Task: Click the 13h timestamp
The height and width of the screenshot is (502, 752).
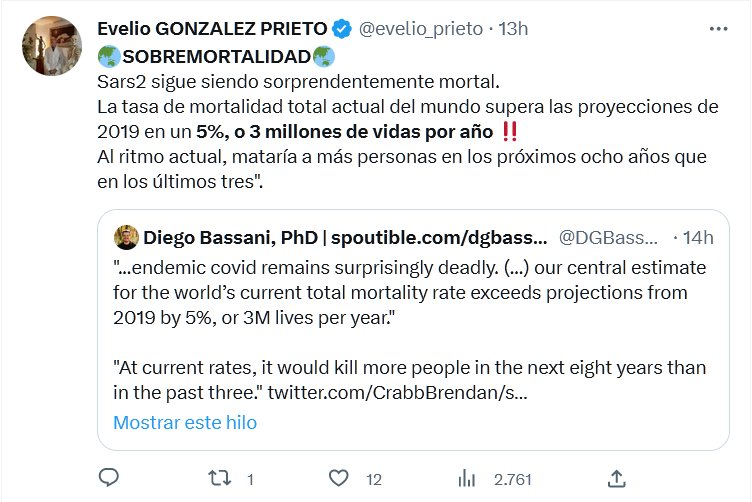Action: point(512,30)
